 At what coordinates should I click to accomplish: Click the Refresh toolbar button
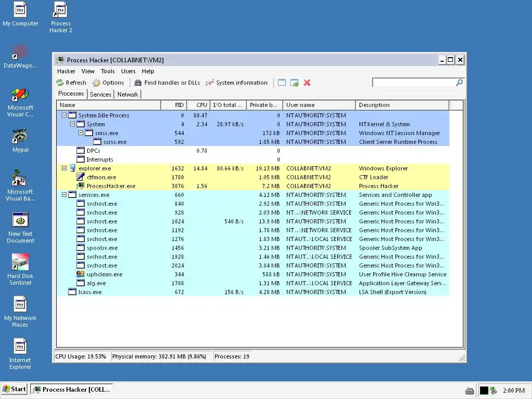tap(71, 83)
